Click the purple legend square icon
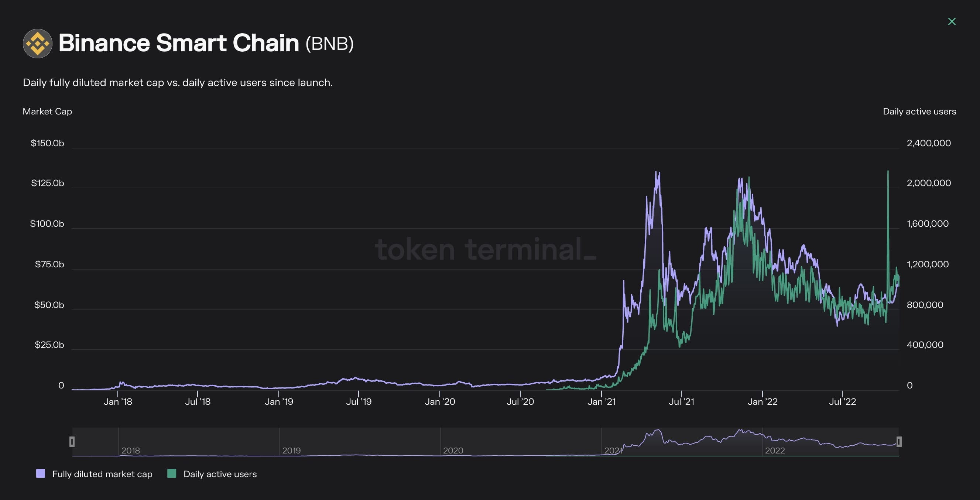Viewport: 980px width, 500px height. pos(42,474)
